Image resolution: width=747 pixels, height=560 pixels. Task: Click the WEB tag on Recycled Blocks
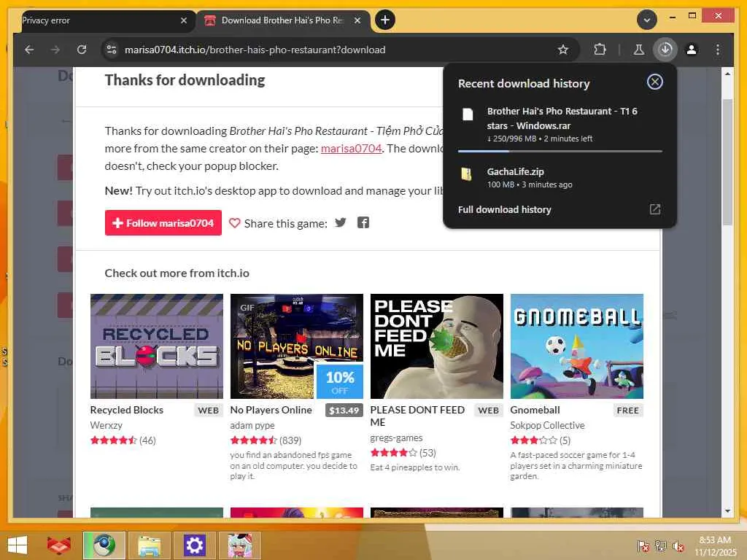[208, 411]
